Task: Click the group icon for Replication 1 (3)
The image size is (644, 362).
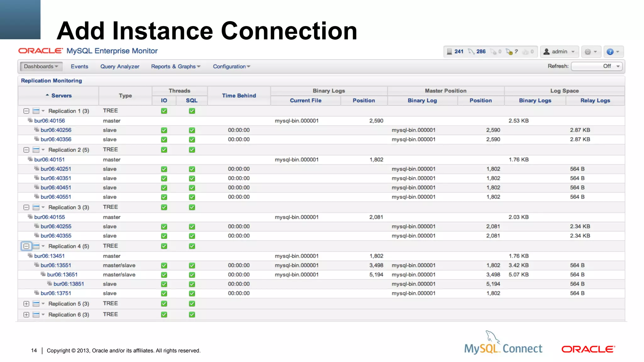Action: pos(36,111)
